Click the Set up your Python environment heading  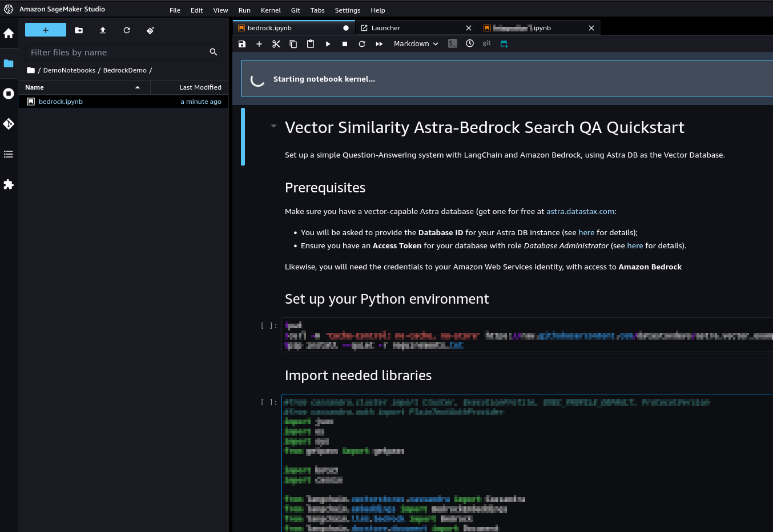(386, 299)
